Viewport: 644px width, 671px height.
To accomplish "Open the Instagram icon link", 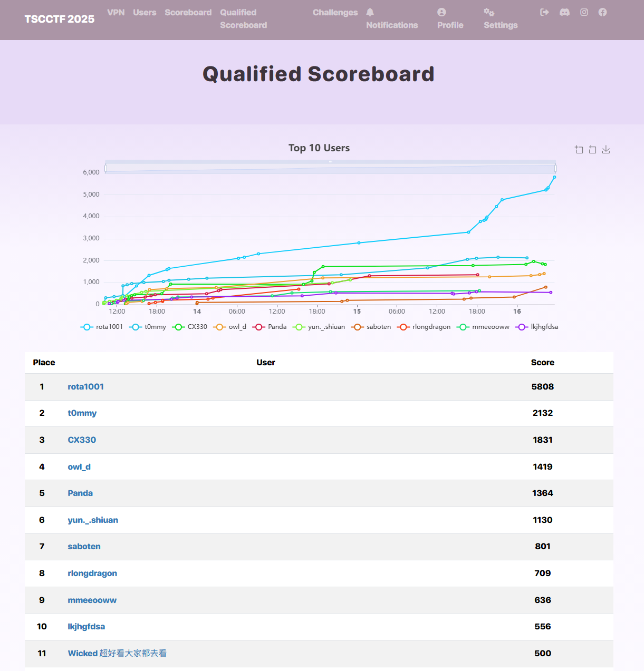I will click(584, 12).
